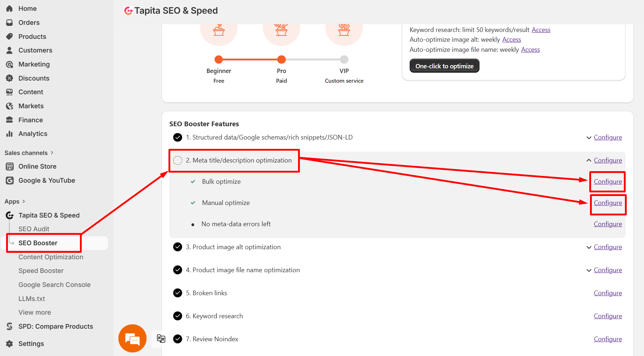Image resolution: width=644 pixels, height=356 pixels.
Task: Toggle the Review Noindex check circle
Action: 177,339
